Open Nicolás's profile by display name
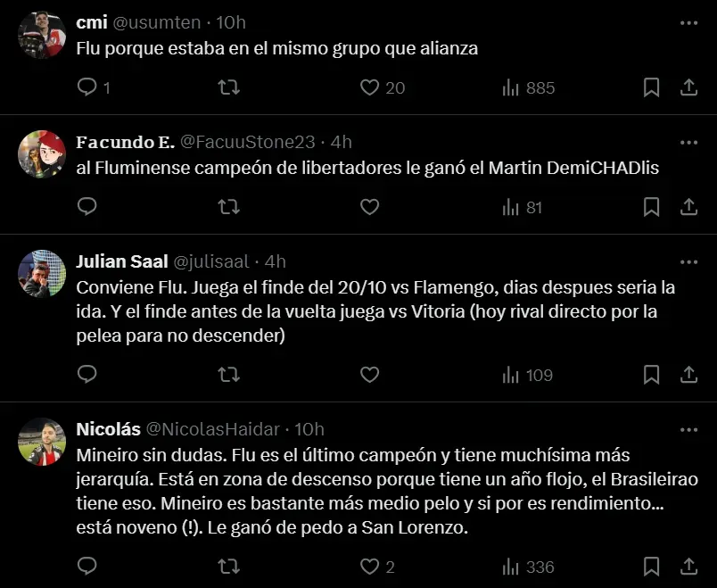 point(107,429)
